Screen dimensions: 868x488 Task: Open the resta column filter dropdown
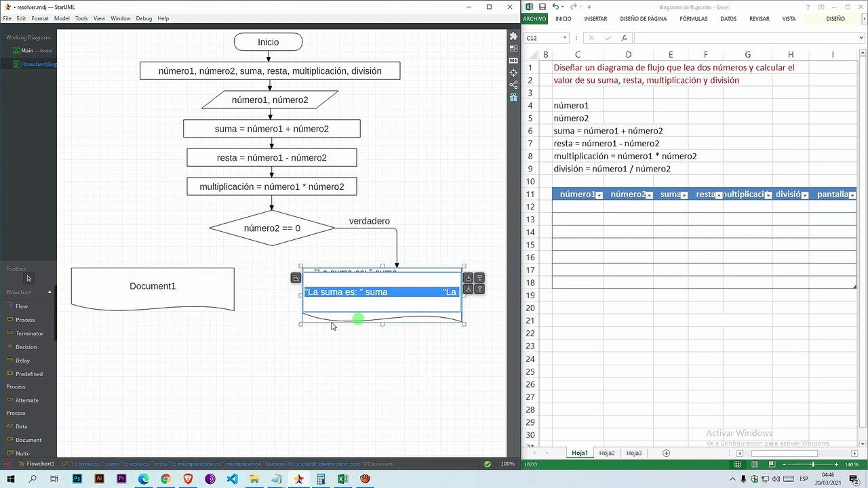(718, 195)
